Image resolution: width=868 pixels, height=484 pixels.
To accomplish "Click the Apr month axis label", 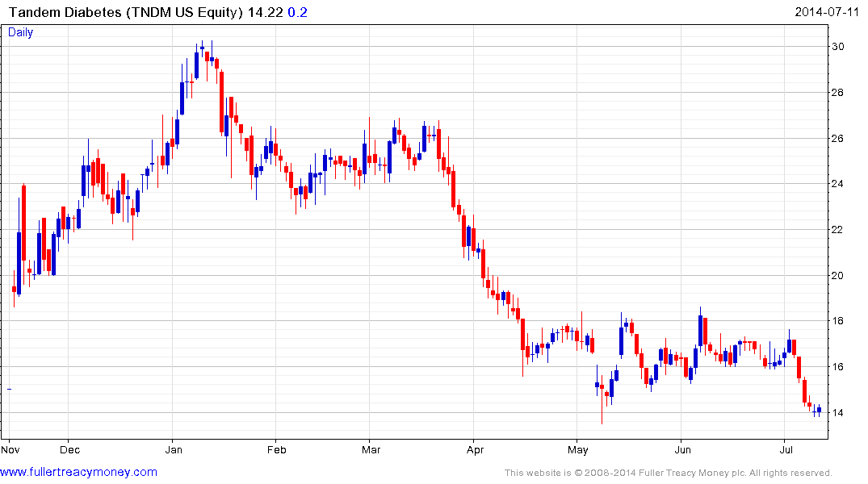I will point(475,449).
